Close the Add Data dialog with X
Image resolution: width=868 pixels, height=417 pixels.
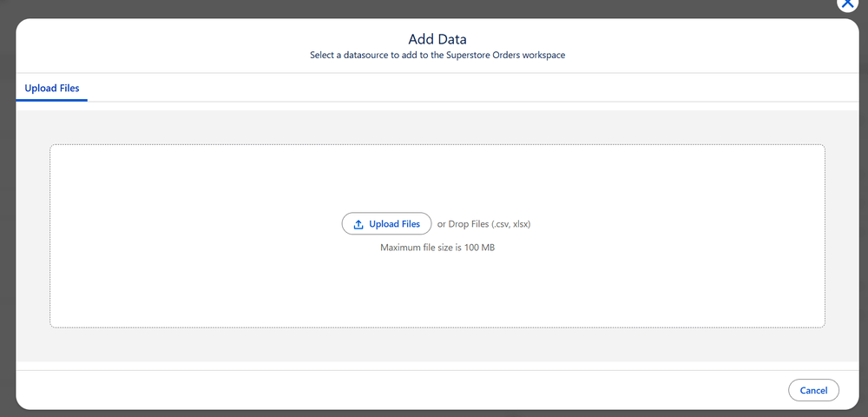(847, 3)
